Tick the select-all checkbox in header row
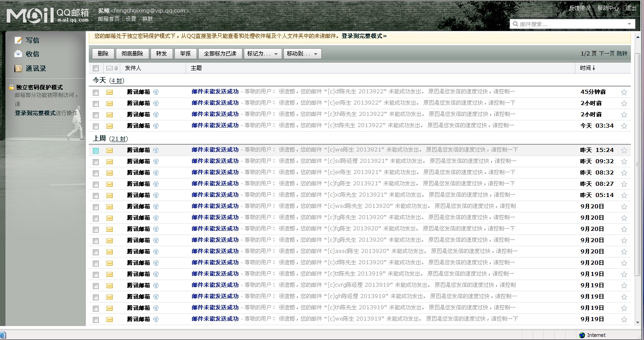The image size is (644, 340). (96, 68)
